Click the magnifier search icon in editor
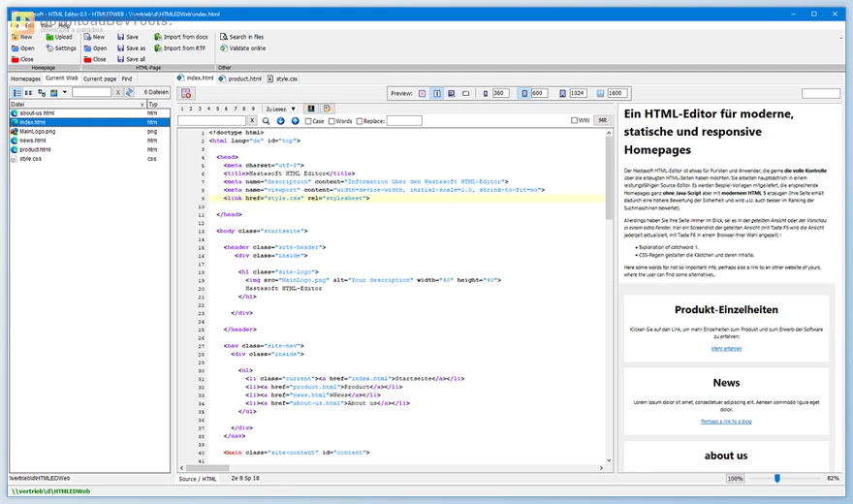 point(267,121)
